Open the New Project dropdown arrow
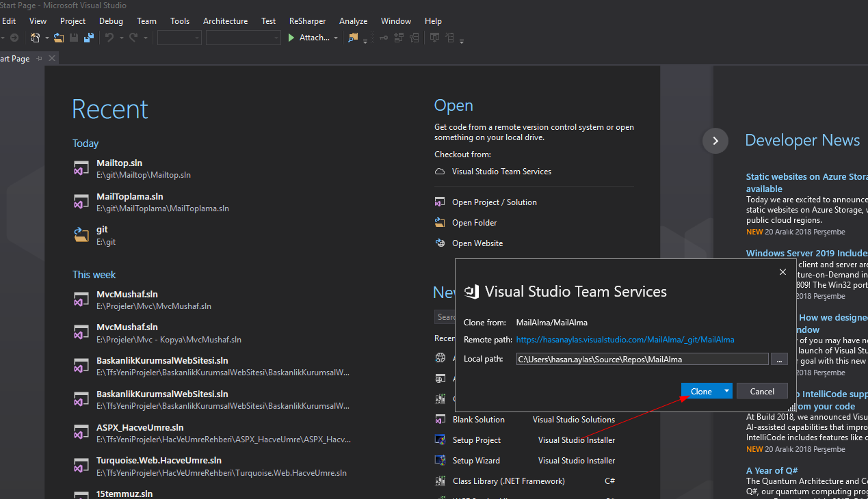The height and width of the screenshot is (499, 868). (47, 38)
